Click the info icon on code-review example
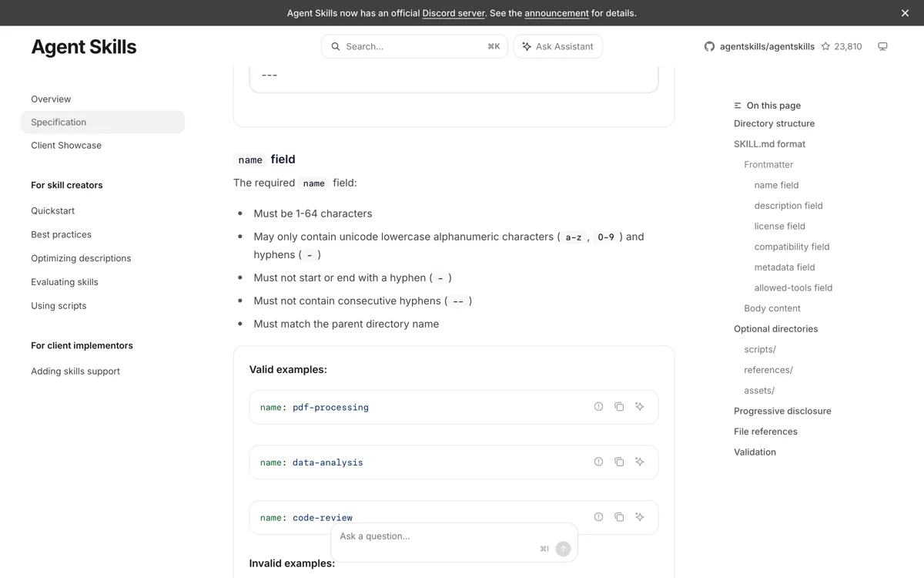The height and width of the screenshot is (578, 924). pyautogui.click(x=598, y=517)
